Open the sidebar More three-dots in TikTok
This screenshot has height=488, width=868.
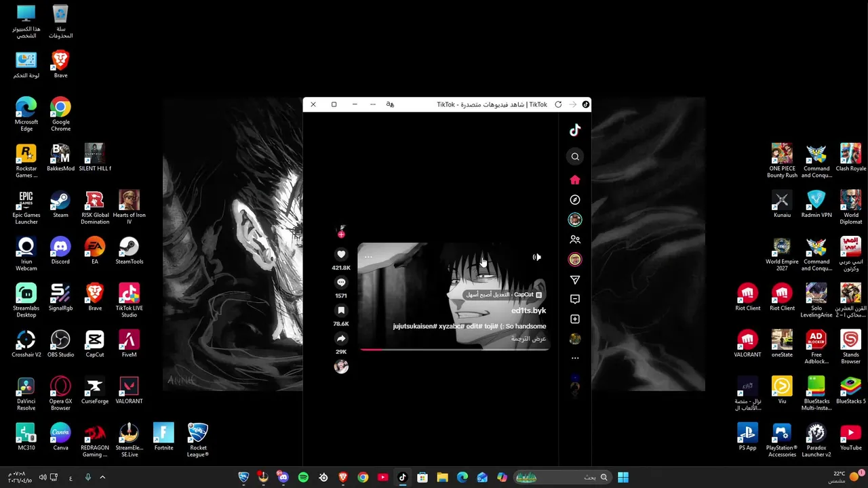coord(575,358)
